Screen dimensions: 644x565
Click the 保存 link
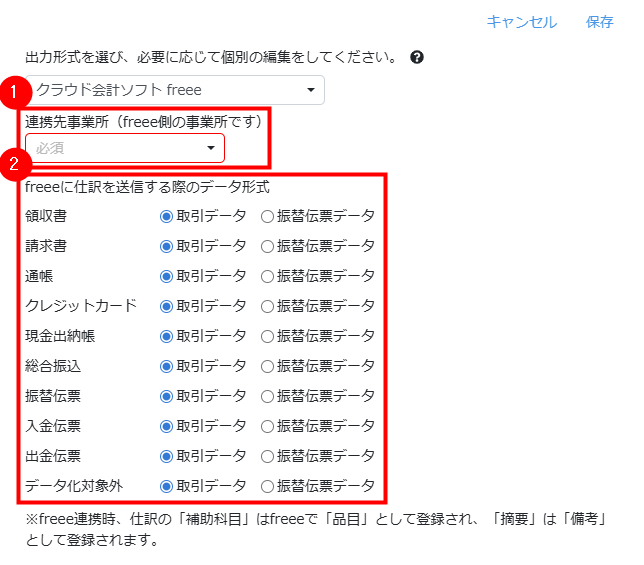[x=600, y=22]
